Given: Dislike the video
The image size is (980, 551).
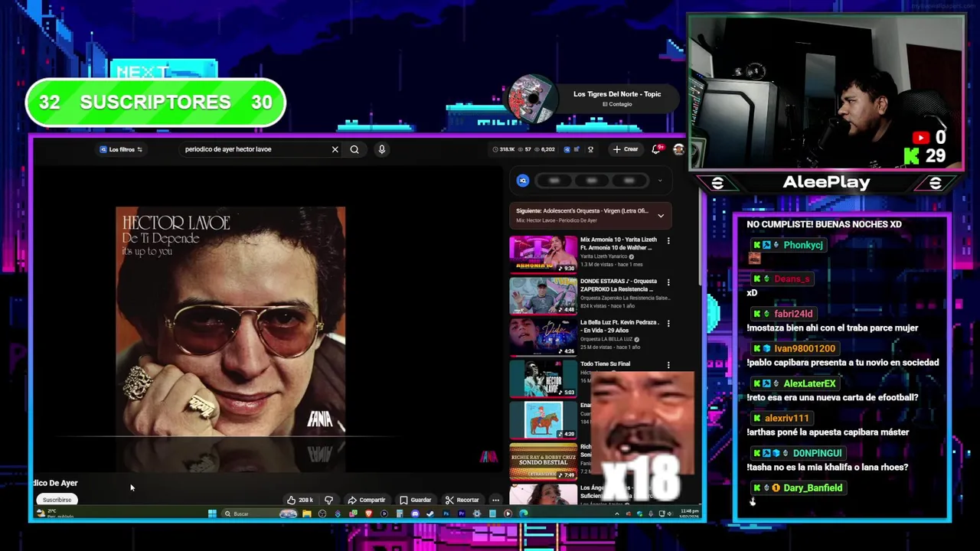Looking at the screenshot, I should point(328,500).
